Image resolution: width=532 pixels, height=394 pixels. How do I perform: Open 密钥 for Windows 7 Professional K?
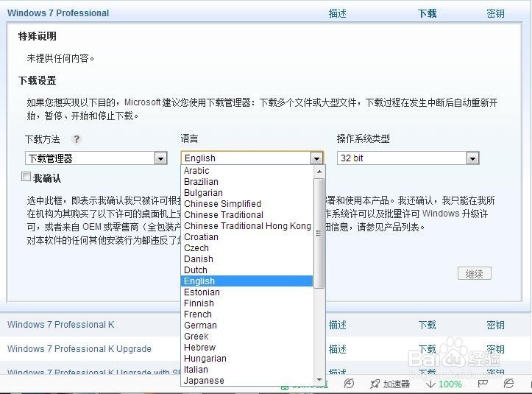pyautogui.click(x=495, y=325)
